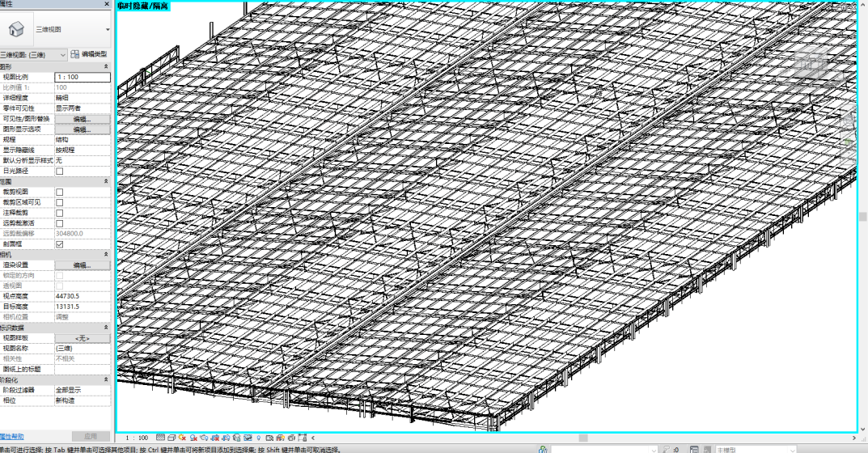Click the reveal constraints icon

point(302,438)
